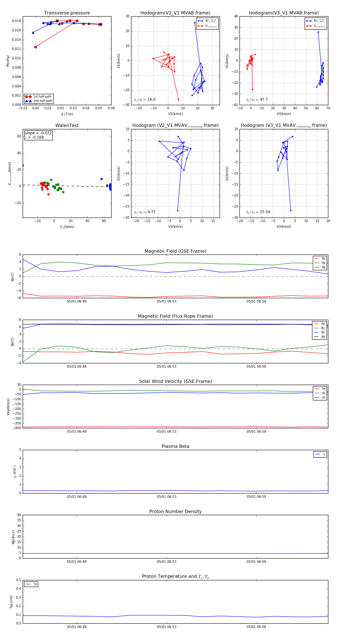Click 'V3(km/s)' x-axis label of V3_V1 MVAB hodogram
Viewport: 351px width, 644px height.
[x=284, y=114]
